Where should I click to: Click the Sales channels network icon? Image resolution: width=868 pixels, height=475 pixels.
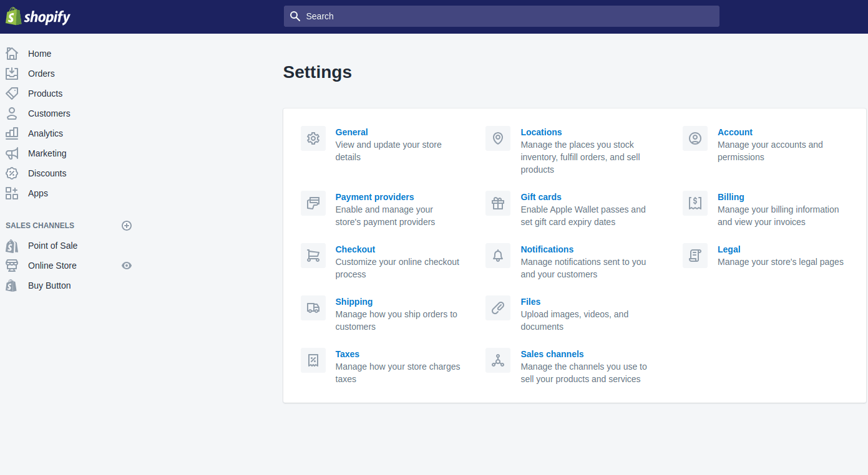498,360
